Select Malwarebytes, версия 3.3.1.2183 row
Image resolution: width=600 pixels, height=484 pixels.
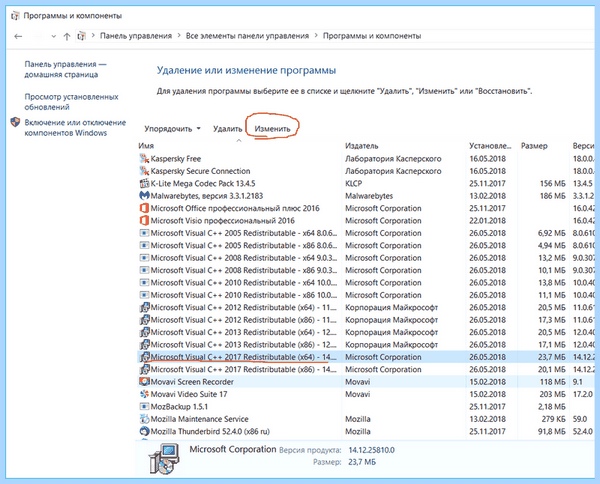click(365, 196)
